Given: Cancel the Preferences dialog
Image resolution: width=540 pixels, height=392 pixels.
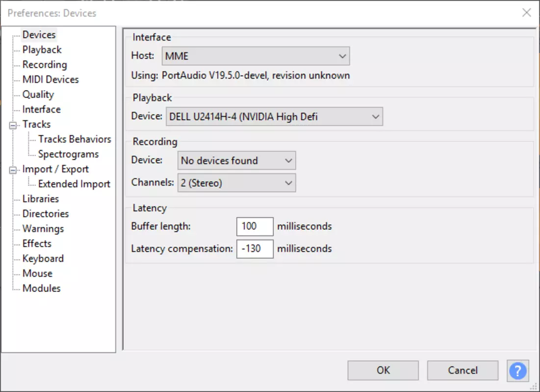Looking at the screenshot, I should 463,370.
